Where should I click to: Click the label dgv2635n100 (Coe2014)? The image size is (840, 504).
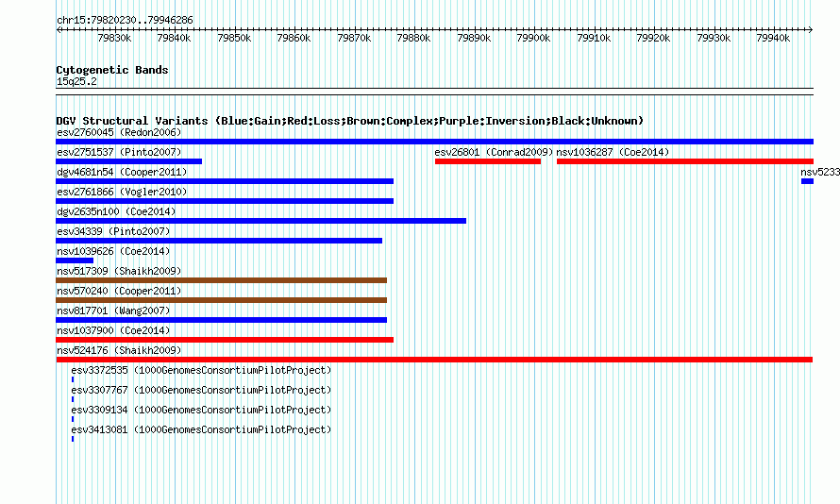coord(116,211)
